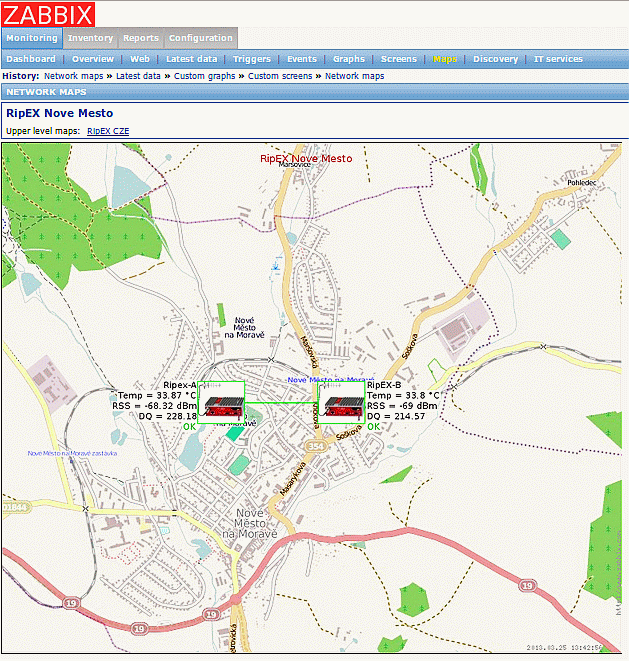Click Custom graphs history link
This screenshot has width=629, height=661.
click(204, 76)
